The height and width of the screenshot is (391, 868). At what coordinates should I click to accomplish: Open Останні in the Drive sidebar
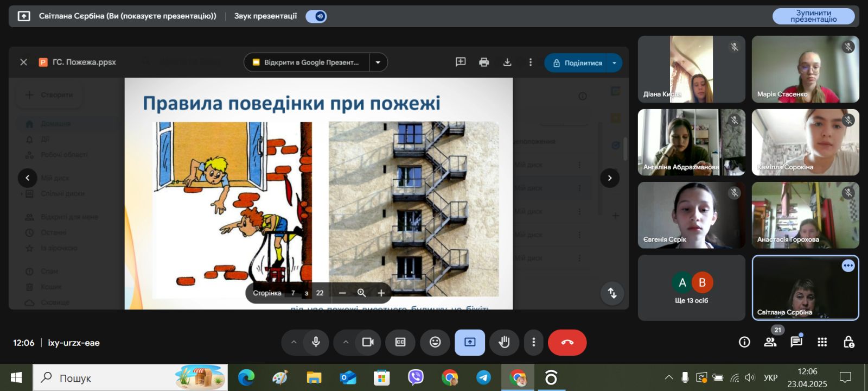tap(53, 232)
